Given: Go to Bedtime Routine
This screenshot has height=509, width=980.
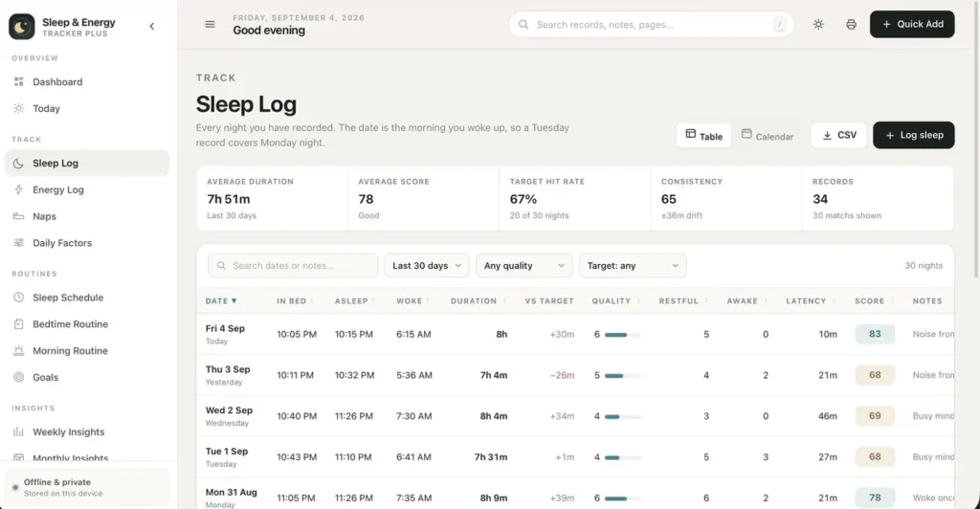Looking at the screenshot, I should tap(87, 324).
